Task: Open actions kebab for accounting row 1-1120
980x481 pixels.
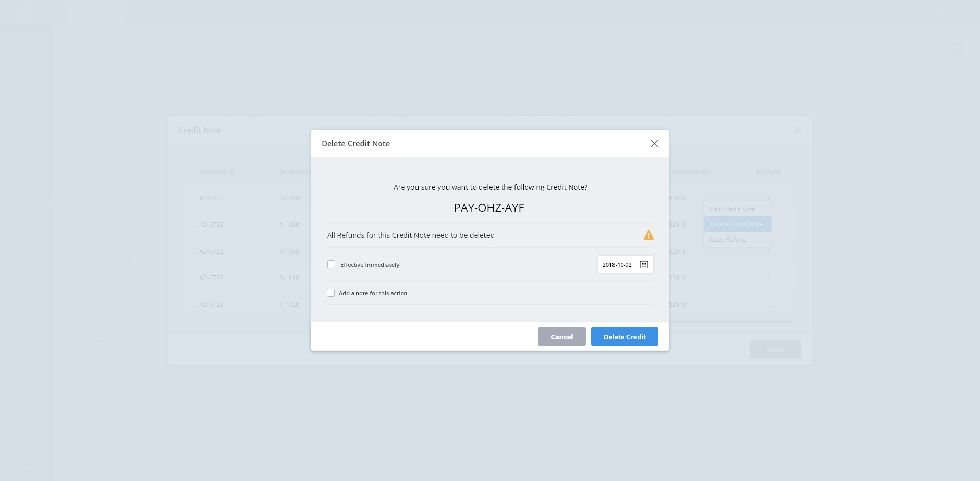Action: pyautogui.click(x=768, y=305)
